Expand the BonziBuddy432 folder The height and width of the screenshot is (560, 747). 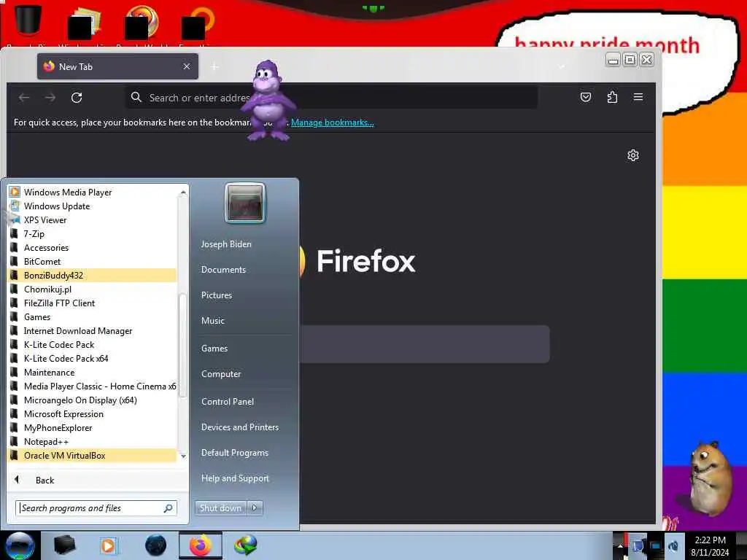coord(93,275)
